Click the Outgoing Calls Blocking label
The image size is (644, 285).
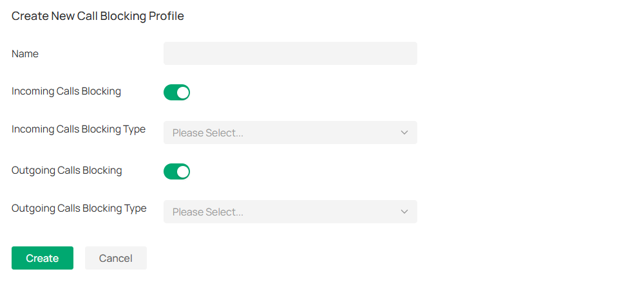click(67, 170)
